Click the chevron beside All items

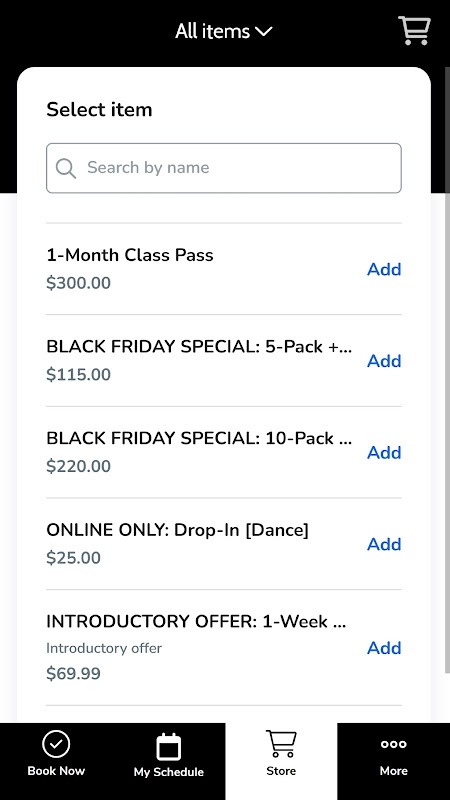click(264, 32)
